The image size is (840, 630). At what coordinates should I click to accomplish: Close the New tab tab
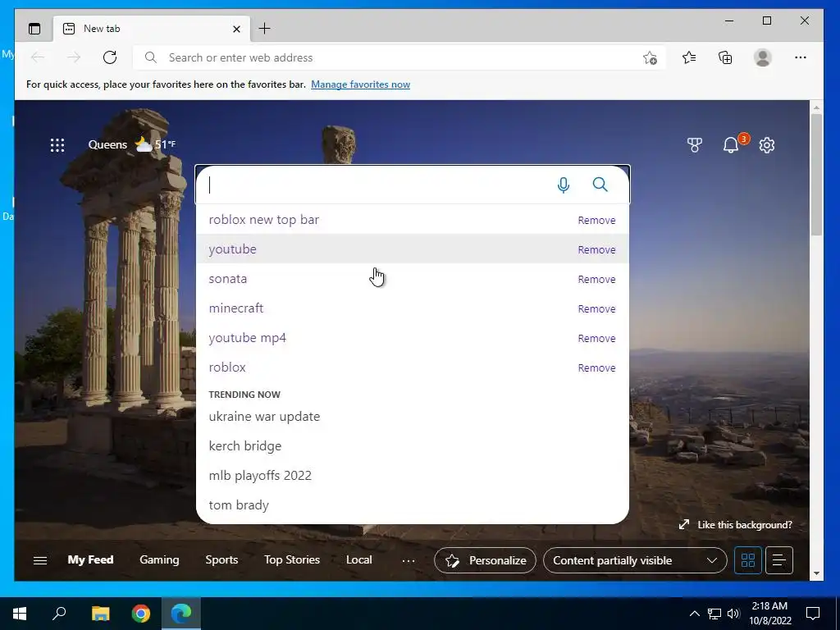click(x=236, y=29)
